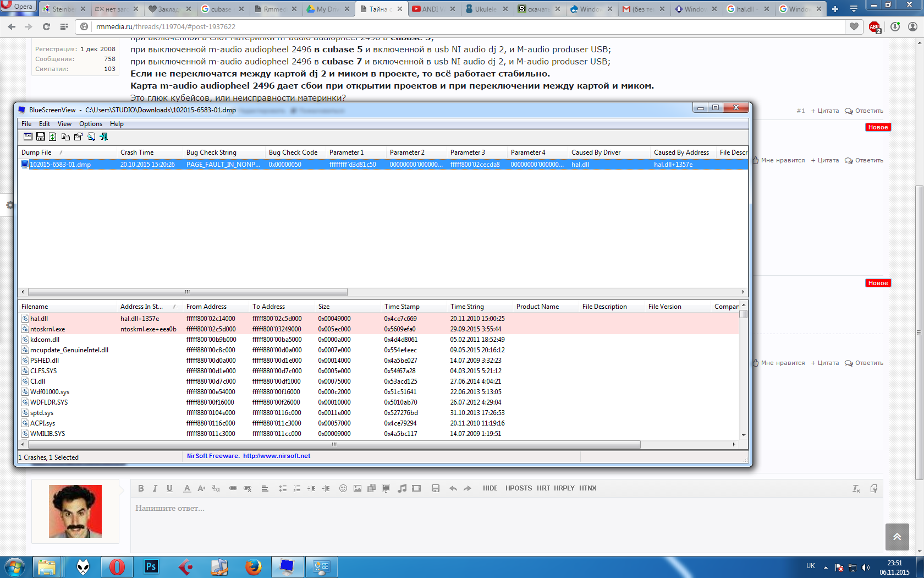This screenshot has width=924, height=578.
Task: Select the kdcom.dll driver row
Action: point(380,340)
